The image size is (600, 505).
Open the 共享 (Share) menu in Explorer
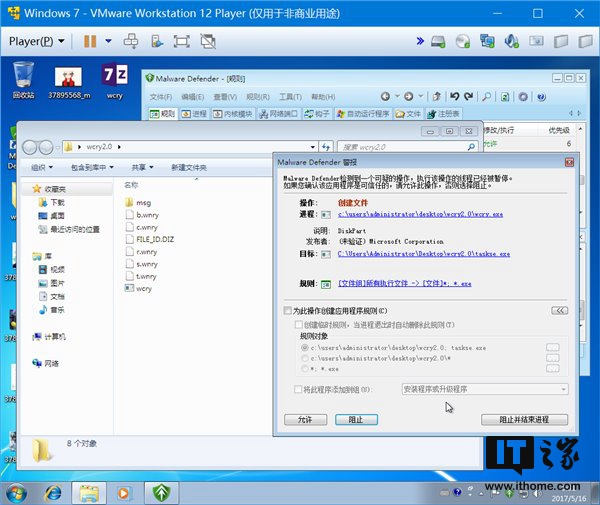tap(144, 167)
